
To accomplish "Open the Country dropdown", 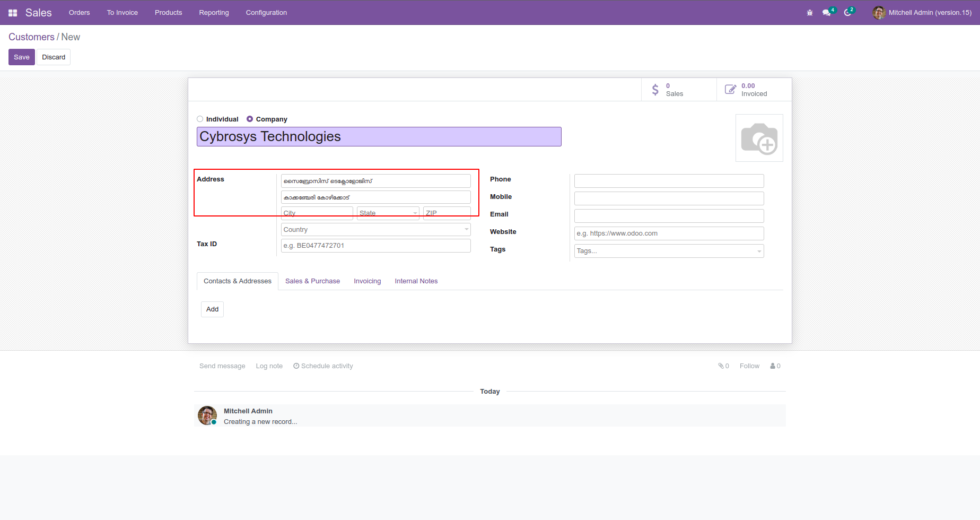I will [375, 229].
